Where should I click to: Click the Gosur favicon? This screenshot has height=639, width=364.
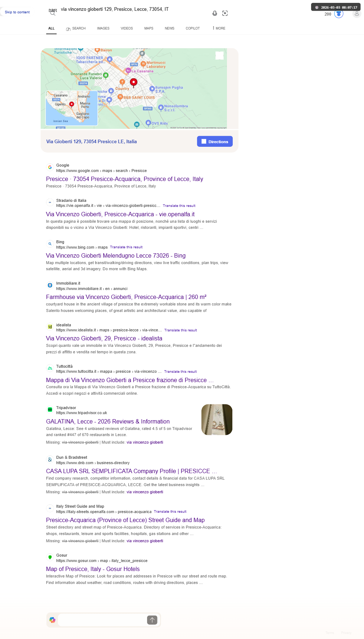50,557
